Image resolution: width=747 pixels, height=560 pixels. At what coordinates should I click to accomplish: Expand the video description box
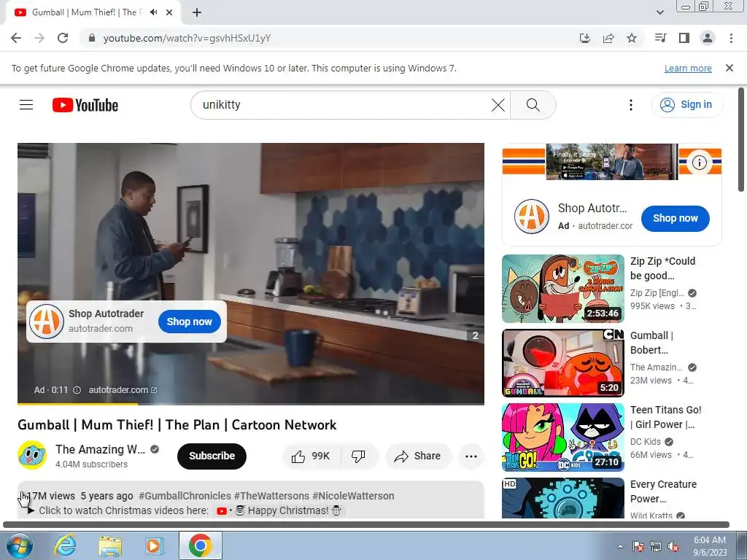click(251, 500)
